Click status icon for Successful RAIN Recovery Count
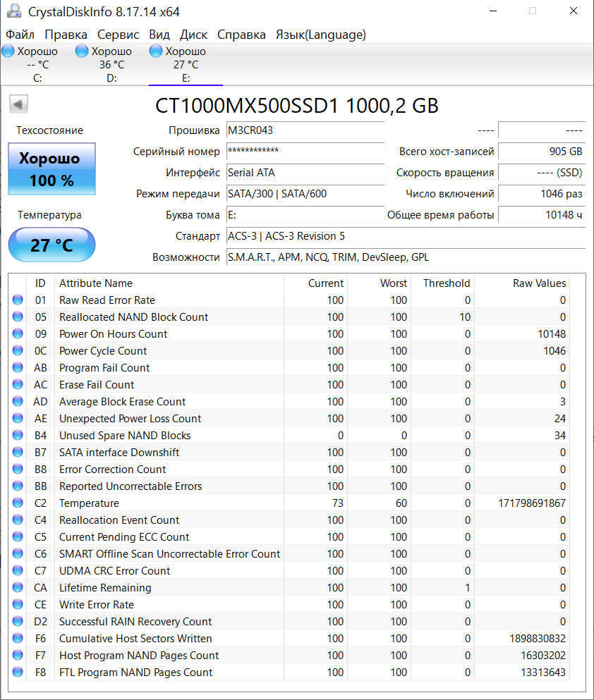The image size is (594, 700). [x=18, y=622]
